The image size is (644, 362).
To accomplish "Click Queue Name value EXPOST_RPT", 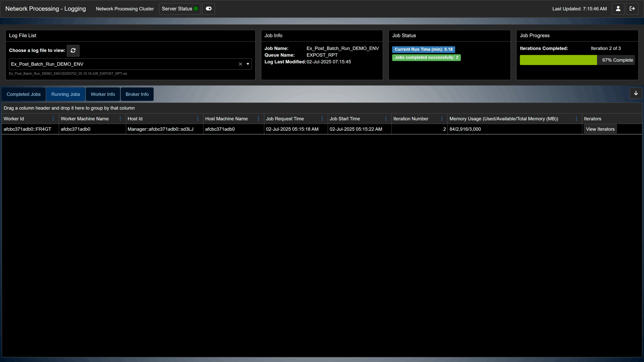I will [322, 55].
